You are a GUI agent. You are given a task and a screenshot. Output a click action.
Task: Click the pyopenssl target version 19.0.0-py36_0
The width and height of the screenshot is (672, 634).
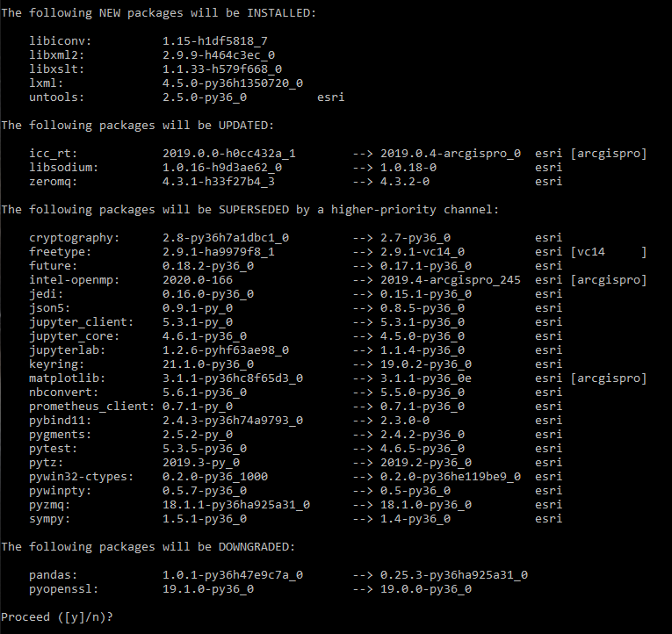[x=426, y=588]
